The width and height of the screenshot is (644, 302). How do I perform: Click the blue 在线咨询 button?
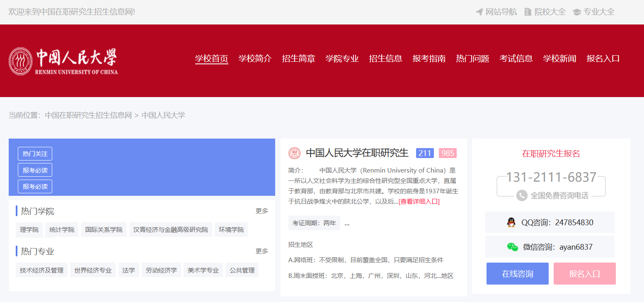point(518,274)
